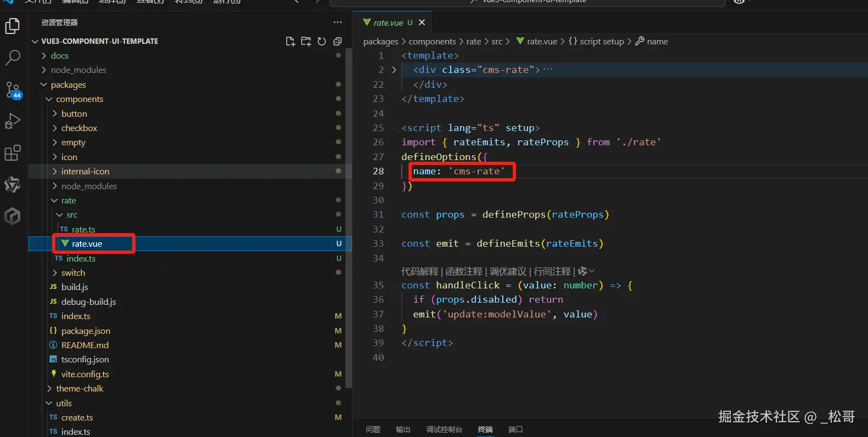Click line number 28 in the gutter

(x=378, y=171)
